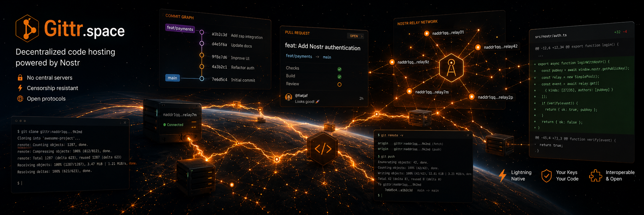The height and width of the screenshot is (215, 644).
Task: Select the a1b2c3d commit node in the graph
Action: click(x=202, y=32)
